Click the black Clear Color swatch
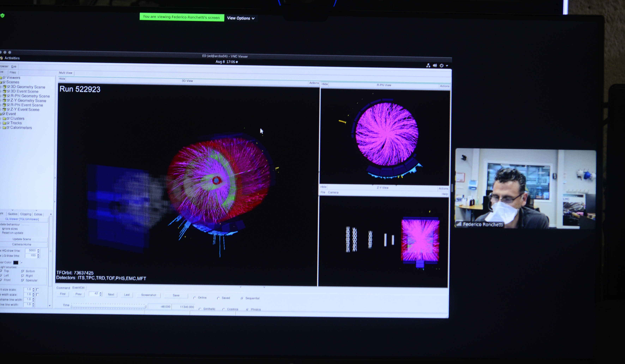Viewport: 625px width, 364px height. (16, 263)
